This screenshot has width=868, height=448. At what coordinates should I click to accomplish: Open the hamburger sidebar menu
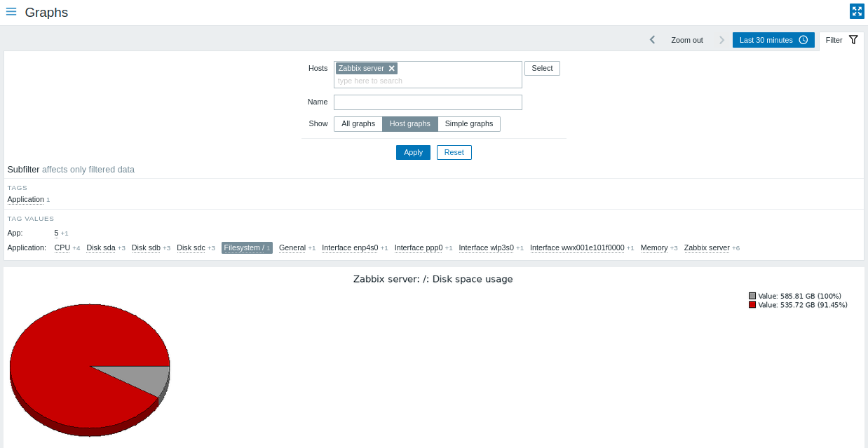pos(11,12)
